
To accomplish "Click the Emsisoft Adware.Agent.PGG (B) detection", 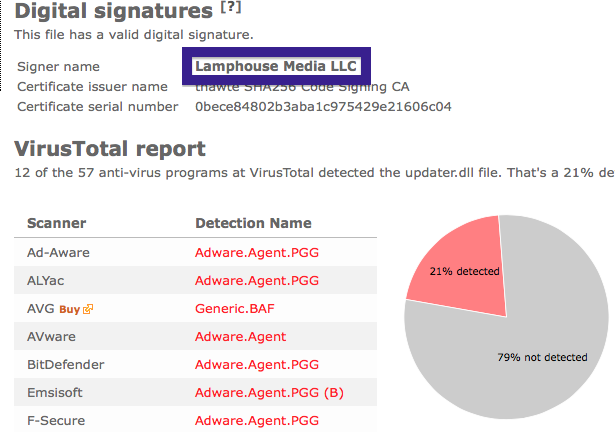I will pos(269,393).
